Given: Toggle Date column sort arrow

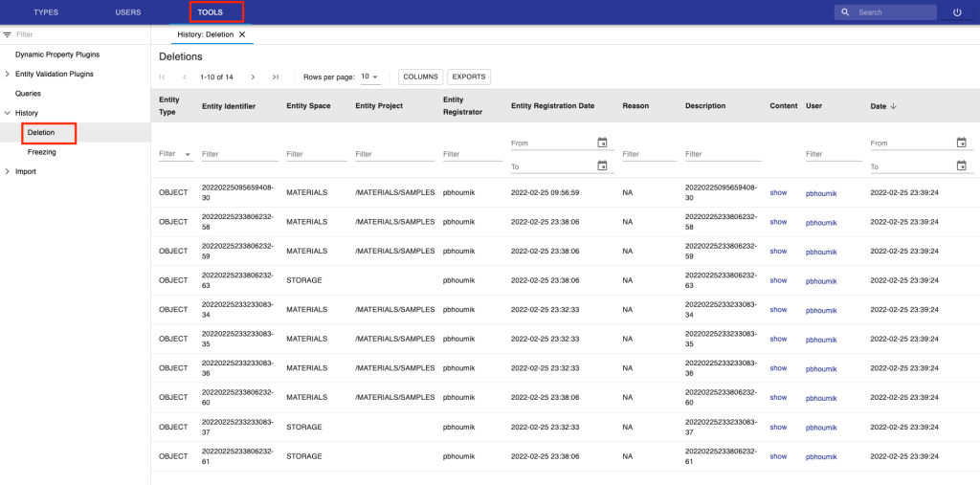Looking at the screenshot, I should point(893,106).
